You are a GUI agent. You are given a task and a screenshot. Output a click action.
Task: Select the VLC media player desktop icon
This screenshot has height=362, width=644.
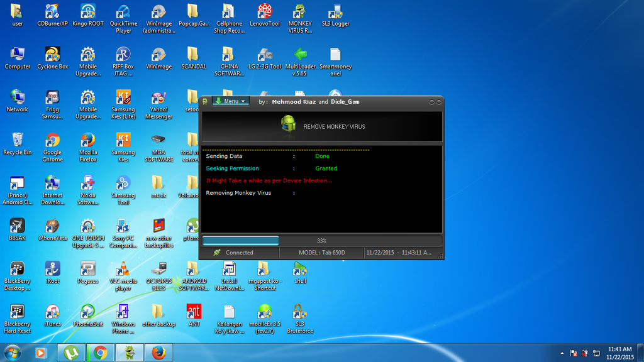pyautogui.click(x=123, y=277)
